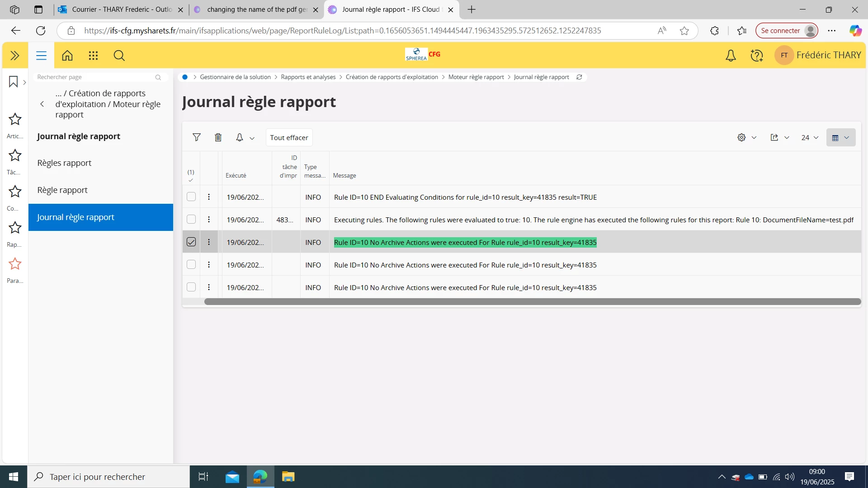Screen dimensions: 868x488
Task: Toggle select-all header checkmark (1)
Action: click(191, 176)
